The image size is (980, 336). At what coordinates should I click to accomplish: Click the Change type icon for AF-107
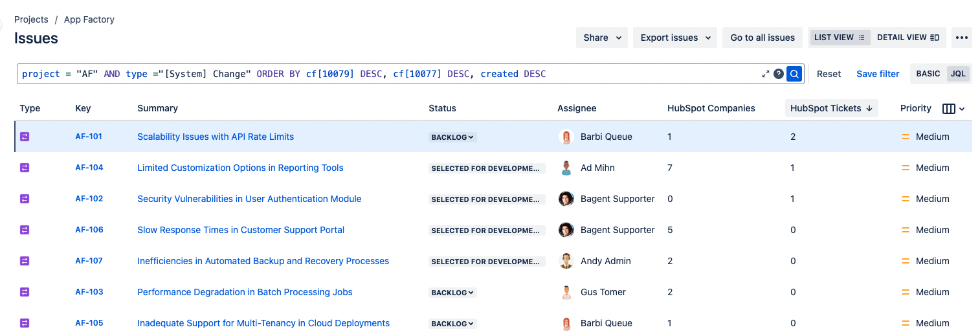pos(25,261)
